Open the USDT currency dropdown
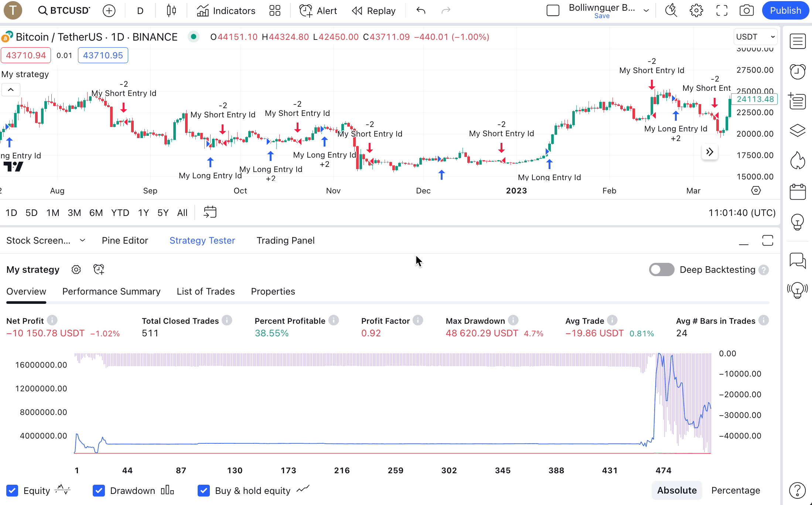812x505 pixels. click(x=755, y=37)
